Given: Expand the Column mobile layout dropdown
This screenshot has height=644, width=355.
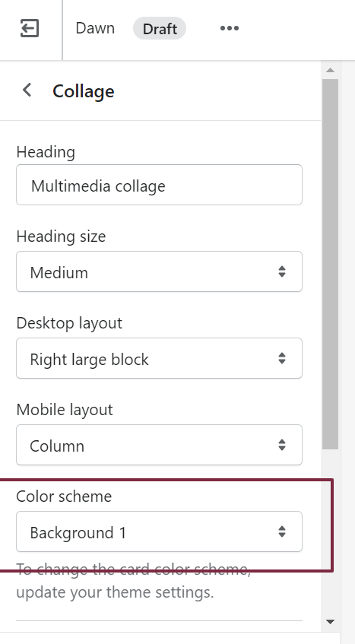Looking at the screenshot, I should point(159,445).
